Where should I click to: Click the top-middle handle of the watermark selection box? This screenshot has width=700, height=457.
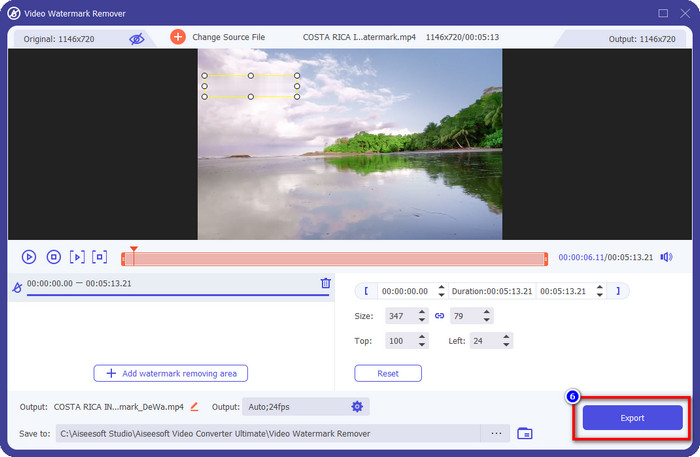point(251,76)
